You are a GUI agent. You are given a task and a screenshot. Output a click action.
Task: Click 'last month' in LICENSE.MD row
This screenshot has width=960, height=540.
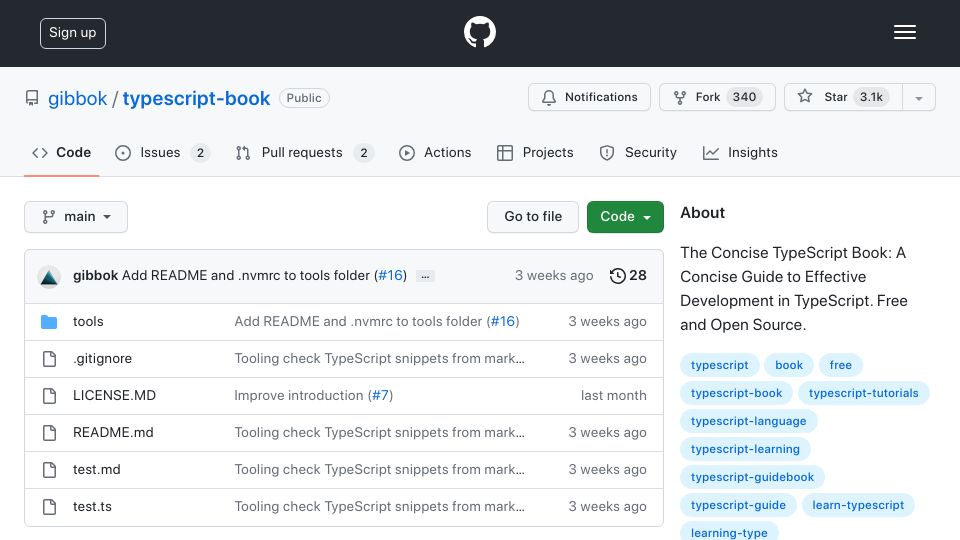tap(613, 396)
